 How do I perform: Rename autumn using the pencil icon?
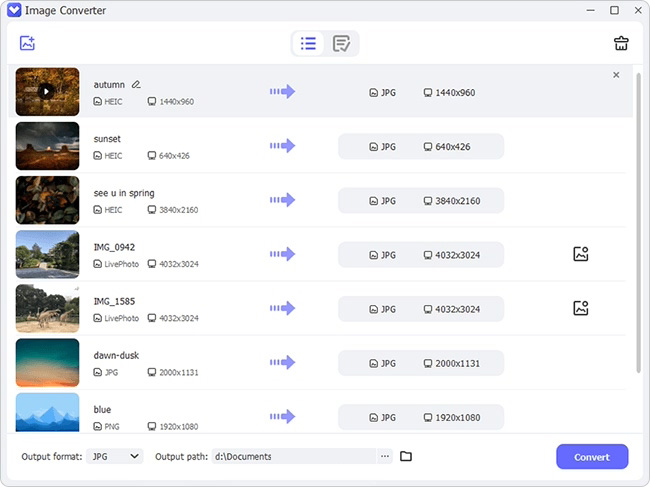[136, 85]
